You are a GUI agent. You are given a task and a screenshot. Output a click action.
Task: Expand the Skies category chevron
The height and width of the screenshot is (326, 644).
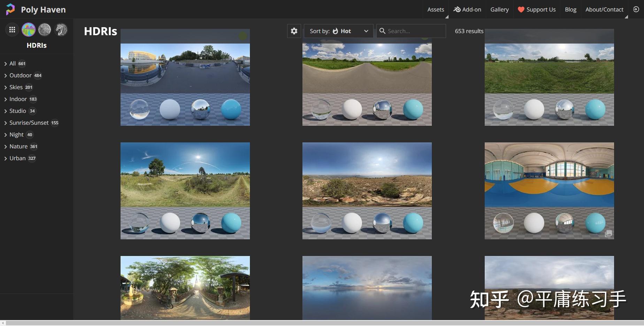click(x=5, y=87)
